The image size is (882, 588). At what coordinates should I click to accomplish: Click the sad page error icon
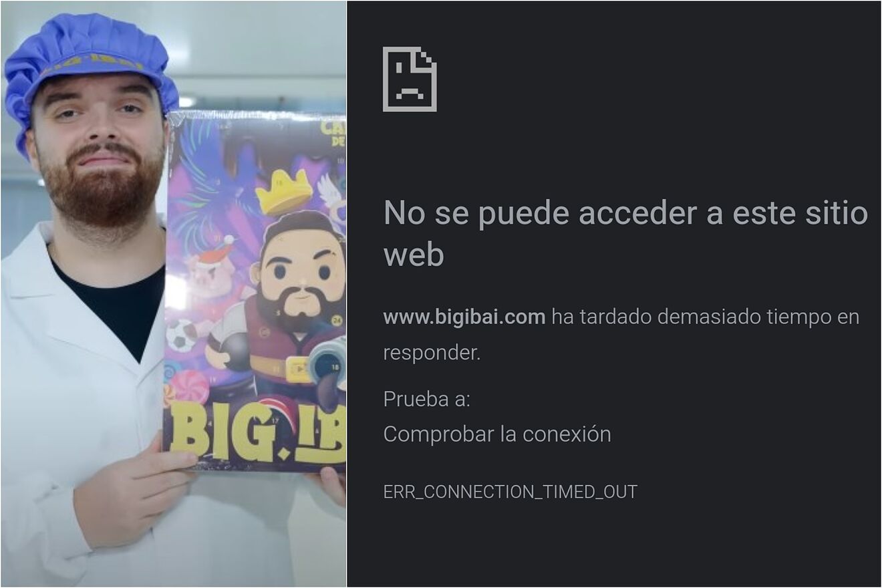tap(410, 79)
